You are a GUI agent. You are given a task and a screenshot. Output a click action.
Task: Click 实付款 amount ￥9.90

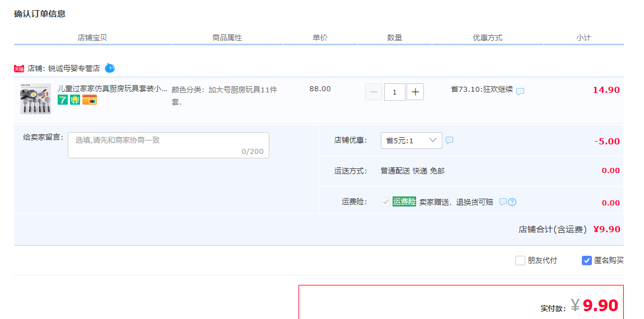[595, 306]
